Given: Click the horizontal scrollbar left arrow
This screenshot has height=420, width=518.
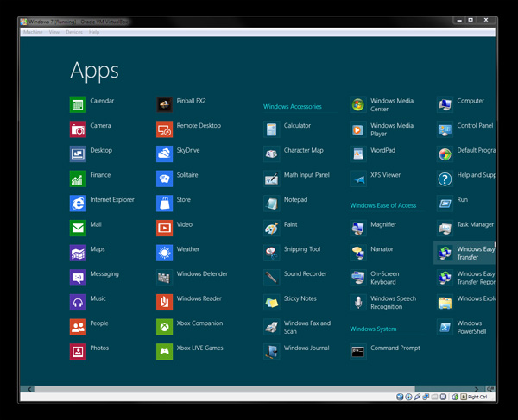Looking at the screenshot, I should point(31,389).
